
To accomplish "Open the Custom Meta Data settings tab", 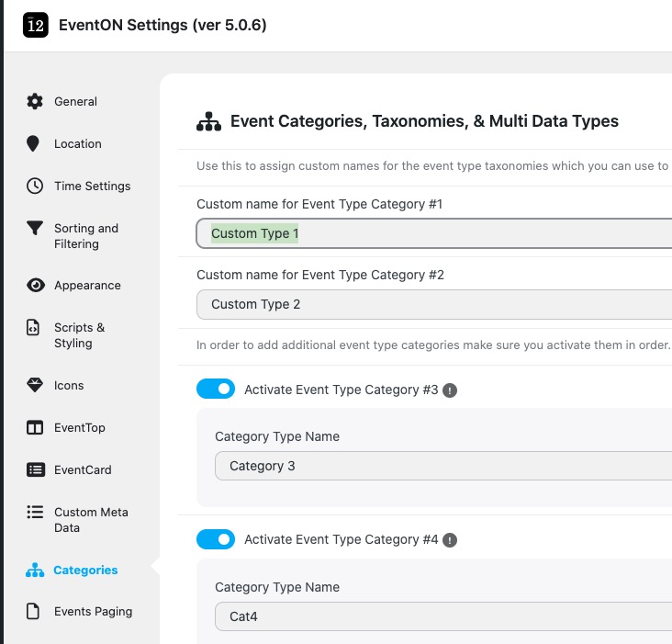I will click(x=90, y=520).
